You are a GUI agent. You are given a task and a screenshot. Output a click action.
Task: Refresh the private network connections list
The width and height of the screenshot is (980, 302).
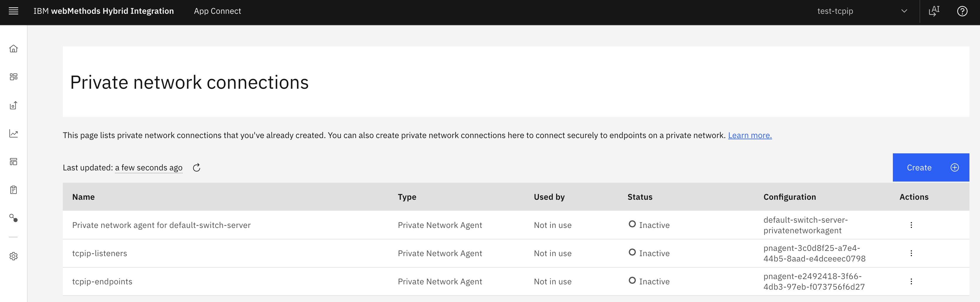coord(196,167)
